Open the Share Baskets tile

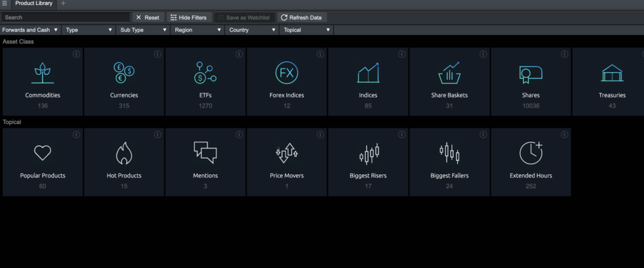coord(449,82)
